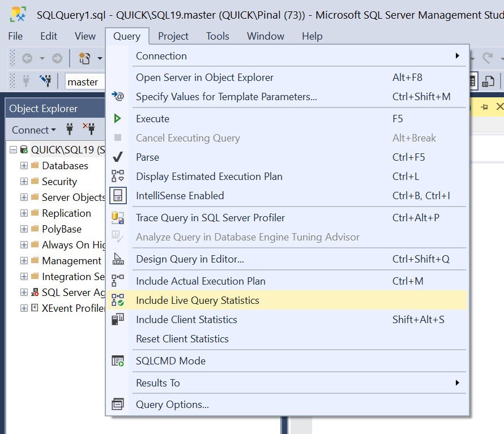This screenshot has width=504, height=434.
Task: Click the Object Explorer panel title
Action: pyautogui.click(x=43, y=109)
